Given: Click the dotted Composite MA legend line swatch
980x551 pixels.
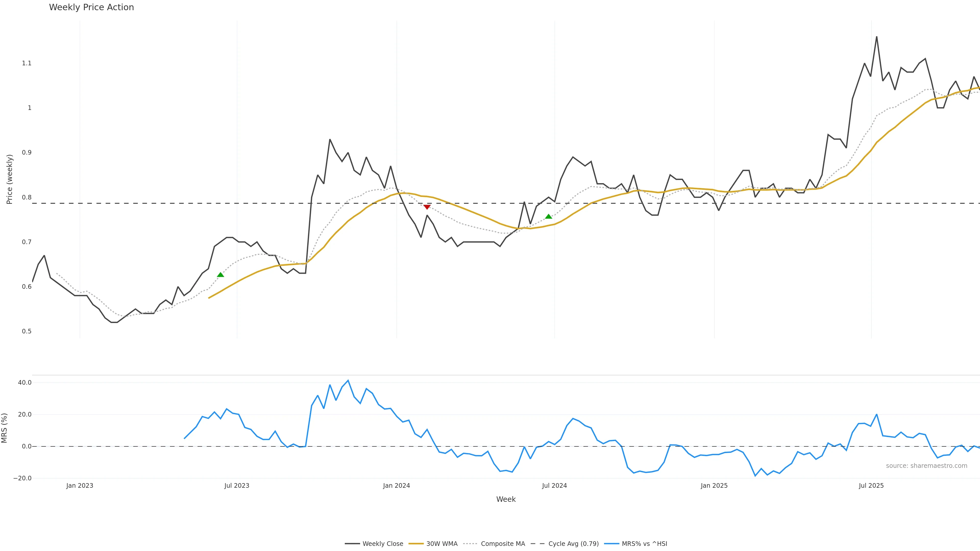Looking at the screenshot, I should point(471,544).
